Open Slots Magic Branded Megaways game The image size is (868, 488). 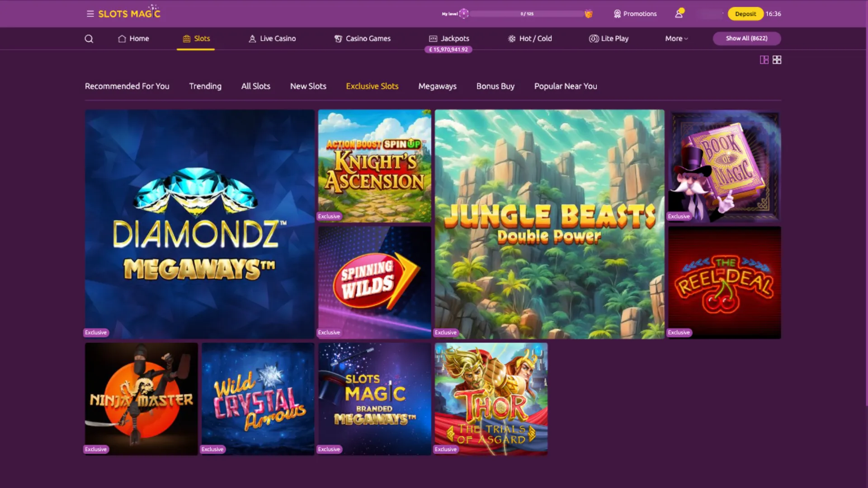click(375, 399)
